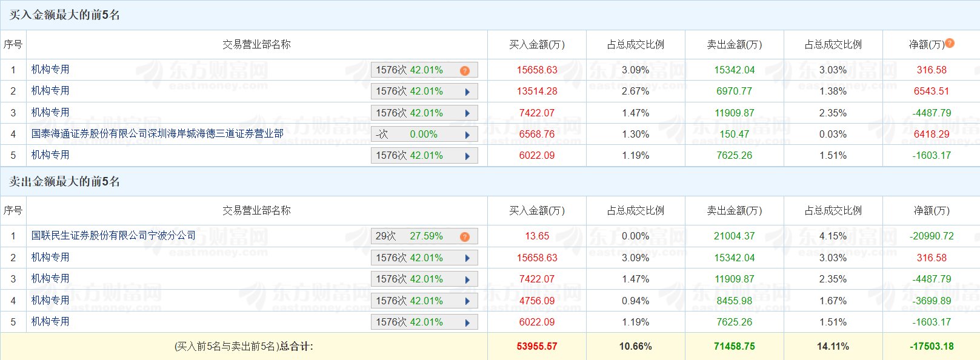Click orange help icon in buy table row 1
The height and width of the screenshot is (360, 980).
465,71
